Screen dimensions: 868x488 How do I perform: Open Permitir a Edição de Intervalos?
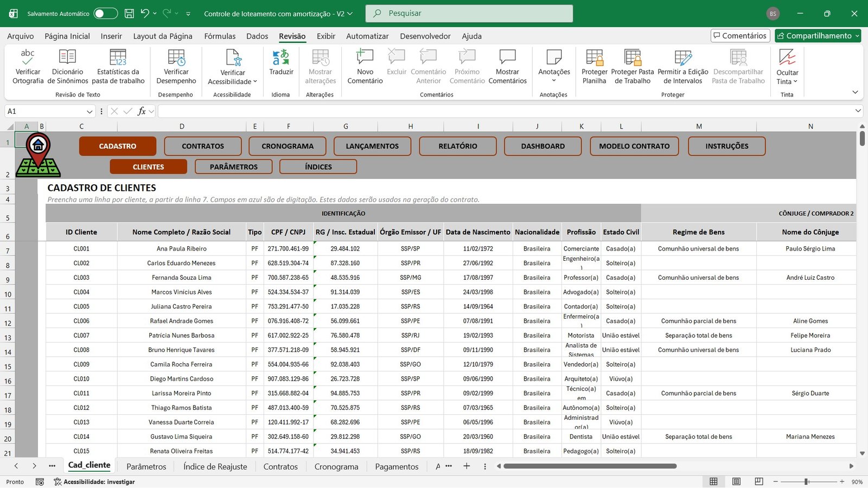coord(683,66)
